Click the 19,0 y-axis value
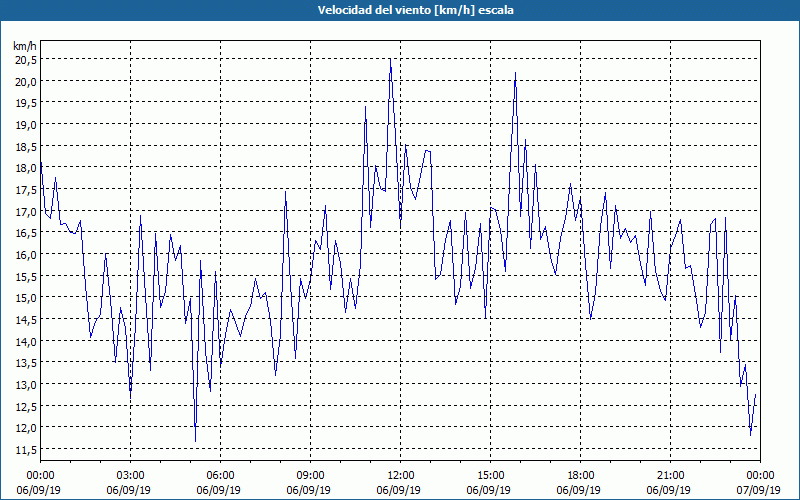800x500 pixels. pyautogui.click(x=27, y=125)
